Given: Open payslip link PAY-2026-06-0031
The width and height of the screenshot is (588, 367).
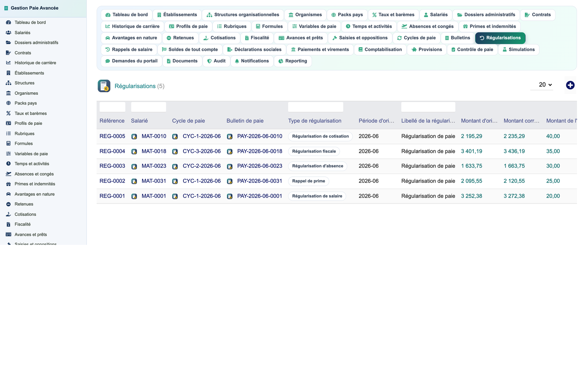Looking at the screenshot, I should tap(260, 181).
